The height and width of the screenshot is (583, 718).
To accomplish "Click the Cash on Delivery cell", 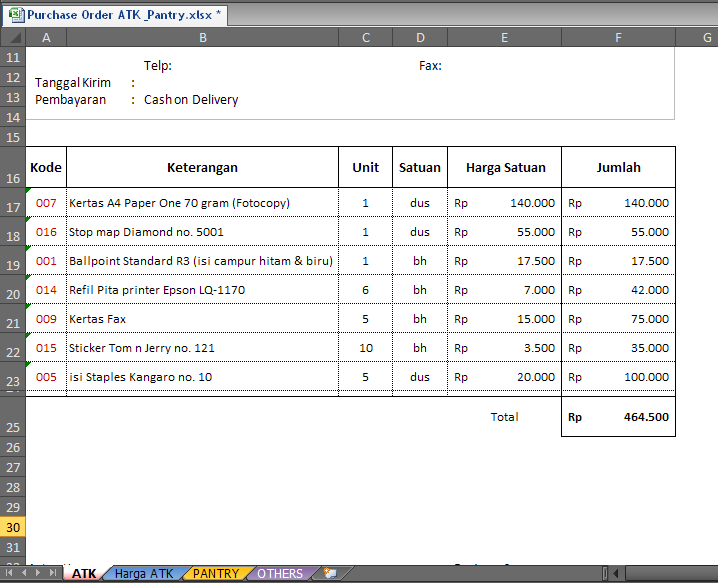I will 191,100.
